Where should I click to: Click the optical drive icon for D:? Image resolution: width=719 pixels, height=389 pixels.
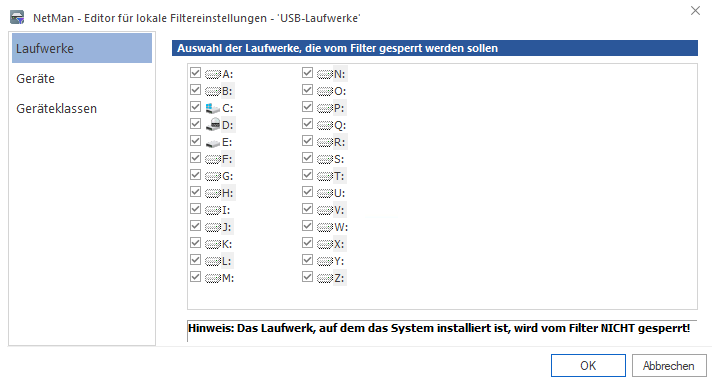tap(213, 125)
